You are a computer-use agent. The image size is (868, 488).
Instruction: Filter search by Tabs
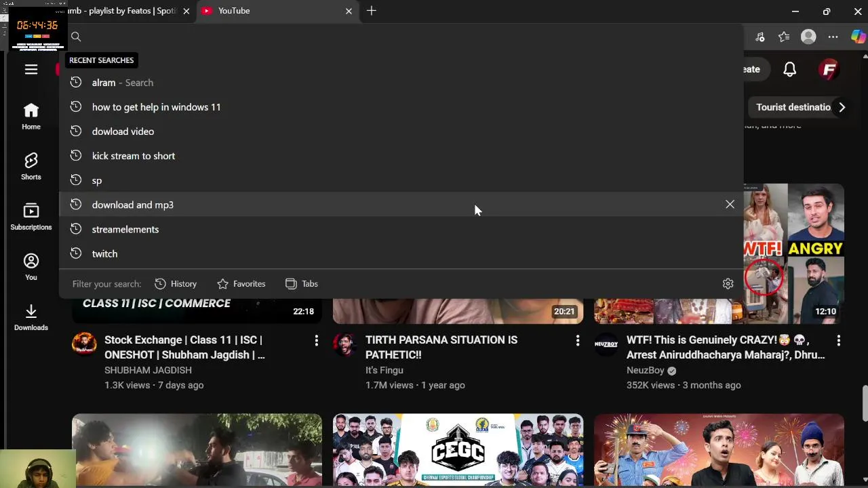(302, 284)
